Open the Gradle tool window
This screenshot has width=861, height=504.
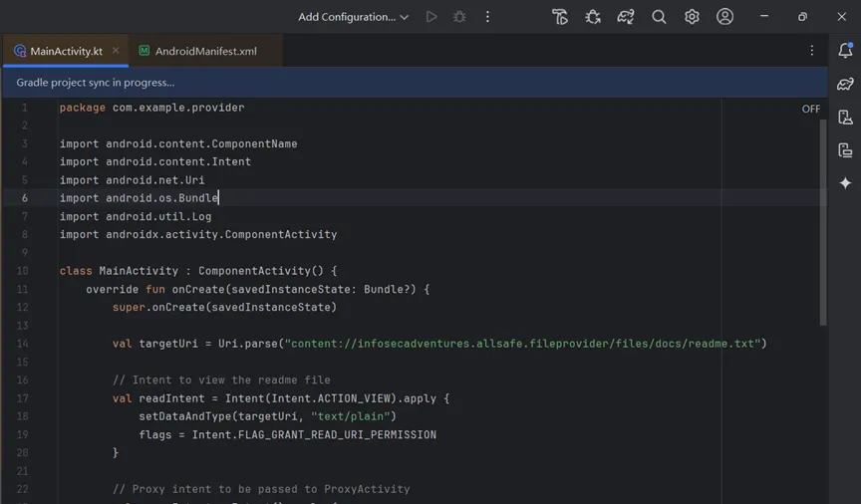845,84
